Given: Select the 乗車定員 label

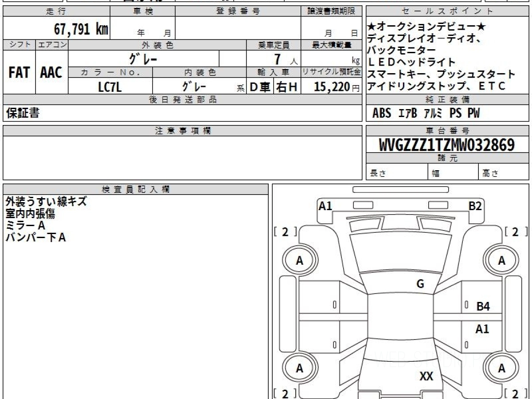Looking at the screenshot, I should click(x=274, y=45).
